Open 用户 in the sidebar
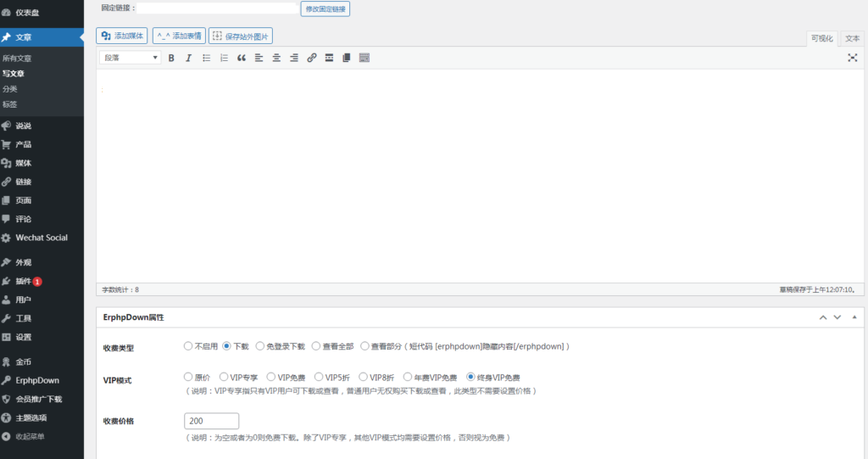The height and width of the screenshot is (459, 868). pyautogui.click(x=42, y=299)
